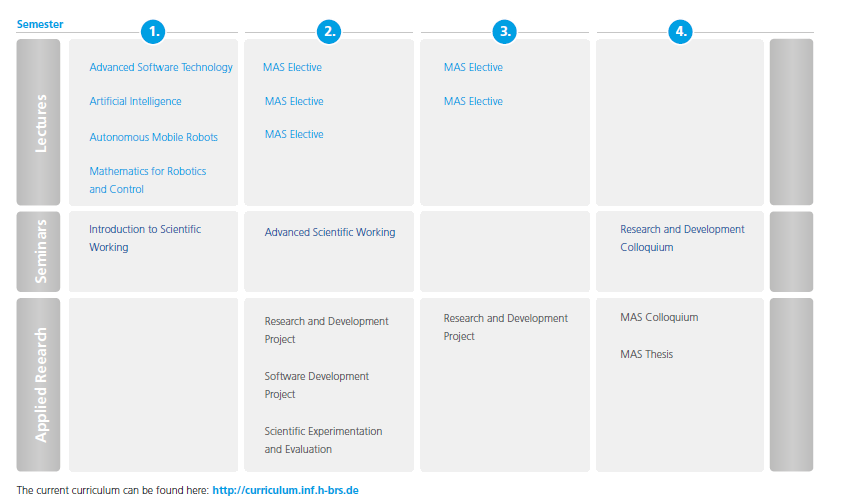Click Research and Development Project in semester 2
The width and height of the screenshot is (846, 502).
pos(326,330)
